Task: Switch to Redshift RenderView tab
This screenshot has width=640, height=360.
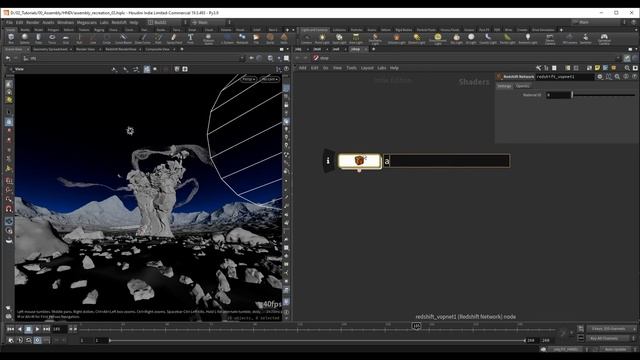Action: [120, 49]
